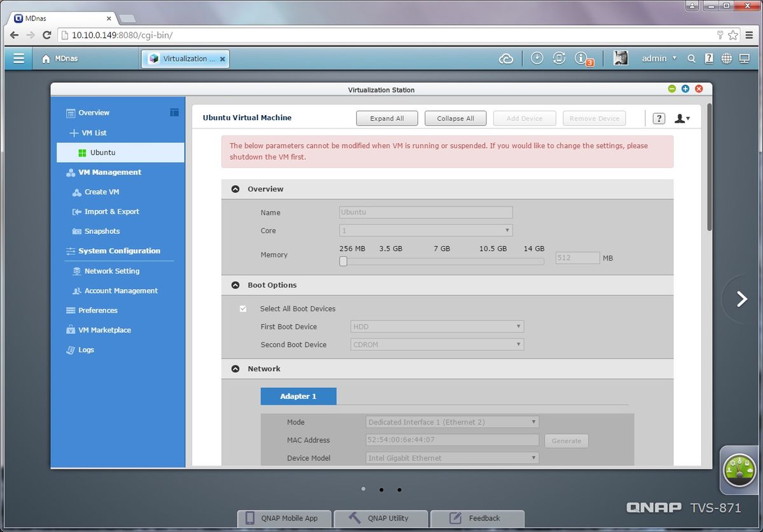The height and width of the screenshot is (532, 763).
Task: Click the Expand All button
Action: coord(387,118)
